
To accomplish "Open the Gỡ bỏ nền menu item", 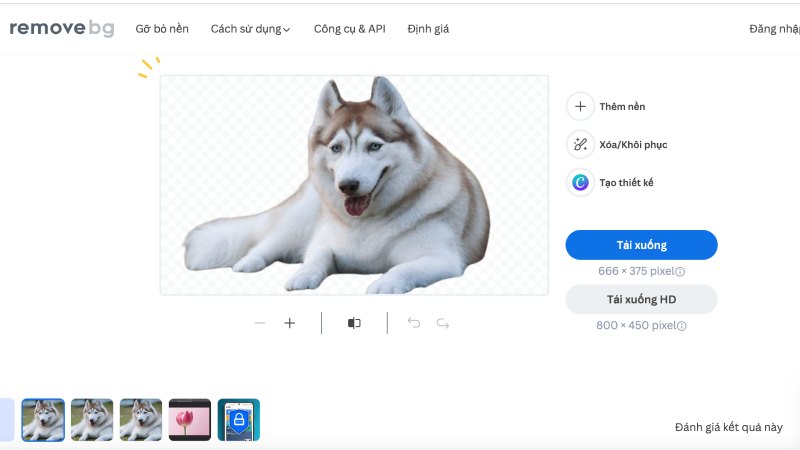I will (x=162, y=29).
